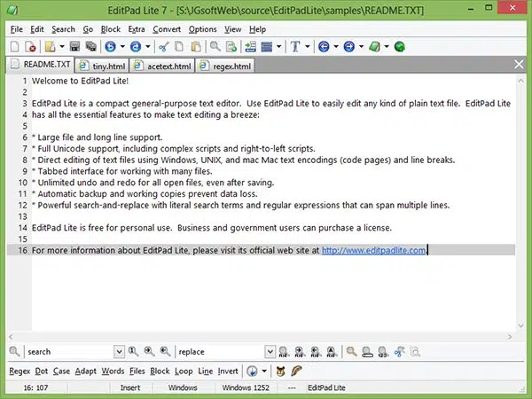Click the Undo blue arrow icon
This screenshot has height=399, width=532.
(110, 46)
